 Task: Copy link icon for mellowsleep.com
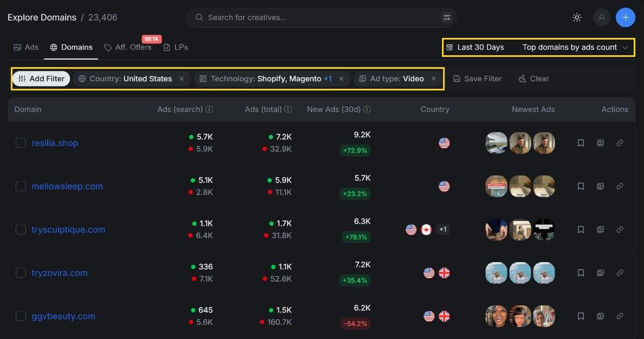coord(620,186)
